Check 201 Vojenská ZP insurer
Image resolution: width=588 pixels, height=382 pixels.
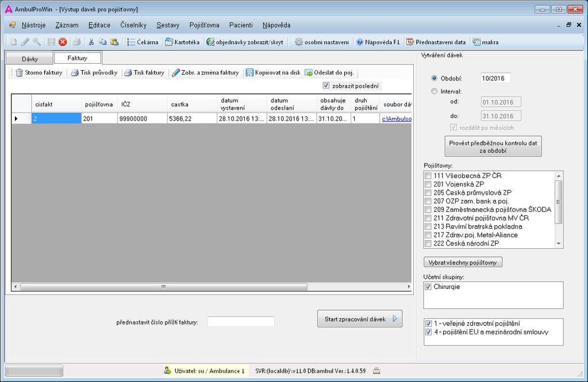[x=428, y=184]
